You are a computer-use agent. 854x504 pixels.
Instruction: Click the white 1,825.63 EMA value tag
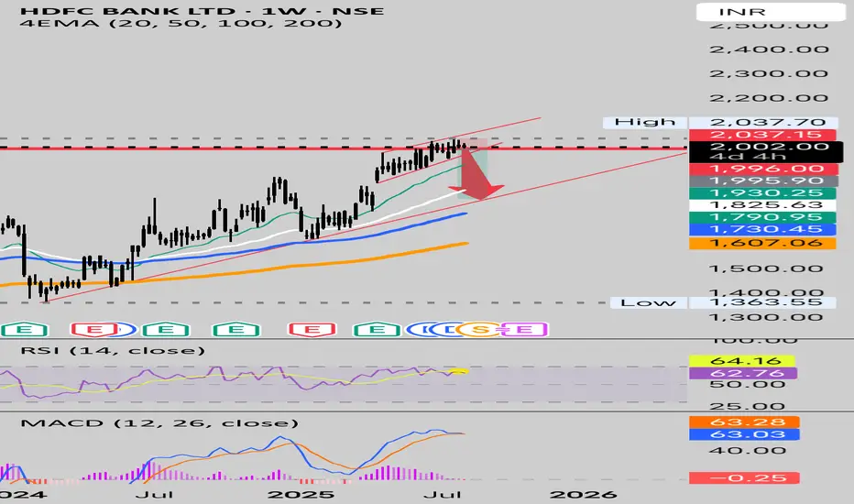point(762,205)
